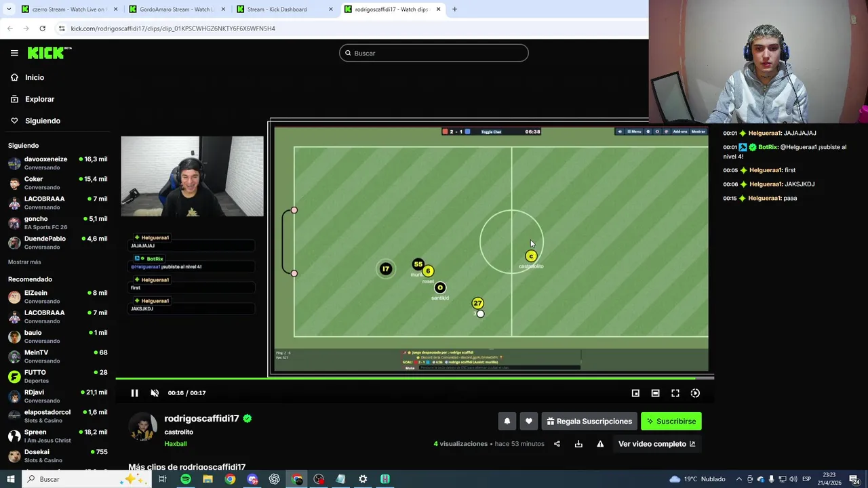Image resolution: width=868 pixels, height=488 pixels.
Task: Click the Windows taskbar search box
Action: (x=87, y=479)
